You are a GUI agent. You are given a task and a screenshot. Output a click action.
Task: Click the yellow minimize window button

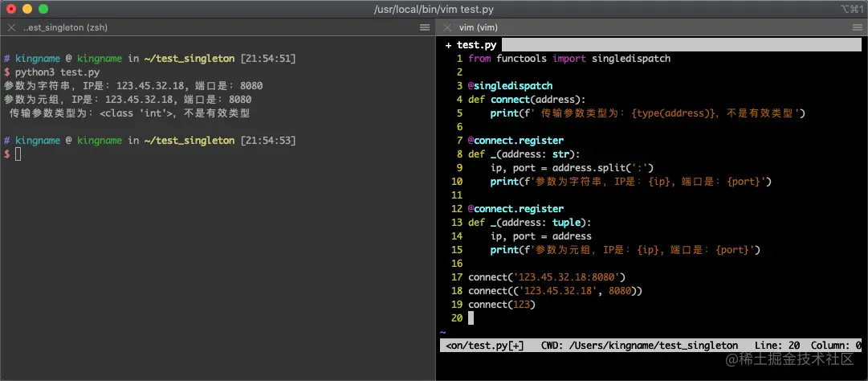[x=27, y=10]
